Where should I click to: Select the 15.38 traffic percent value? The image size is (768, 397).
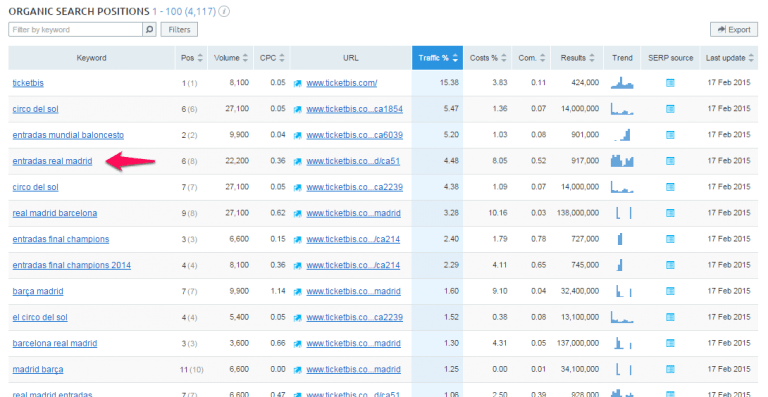449,83
